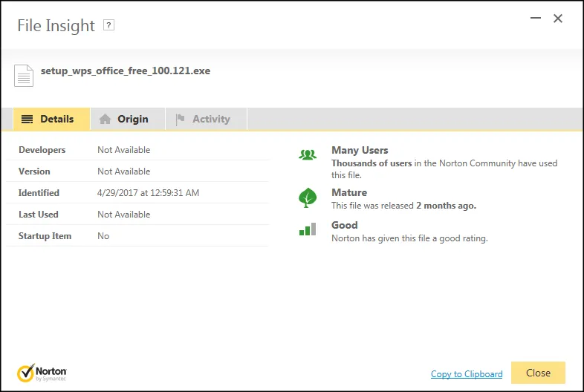
Task: Click the yellow Close button
Action: (538, 373)
